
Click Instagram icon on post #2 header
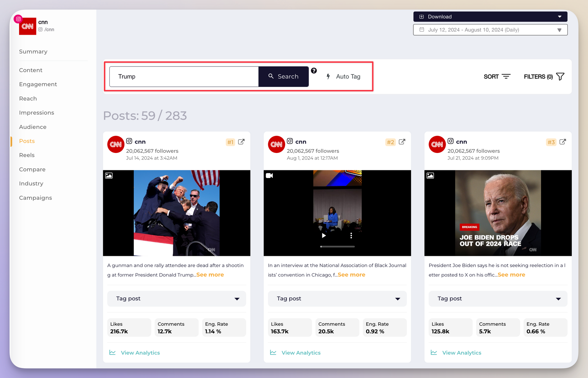click(290, 141)
